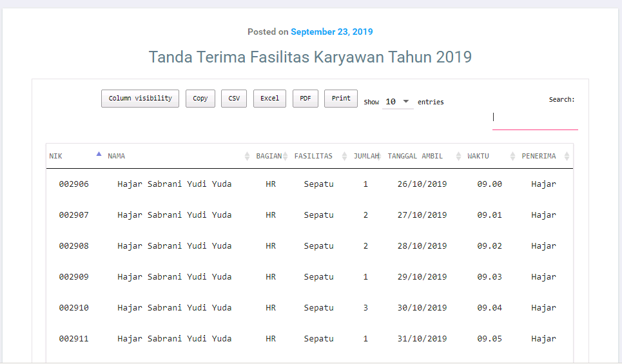Print the table using Print button
This screenshot has height=364, width=622.
(341, 99)
